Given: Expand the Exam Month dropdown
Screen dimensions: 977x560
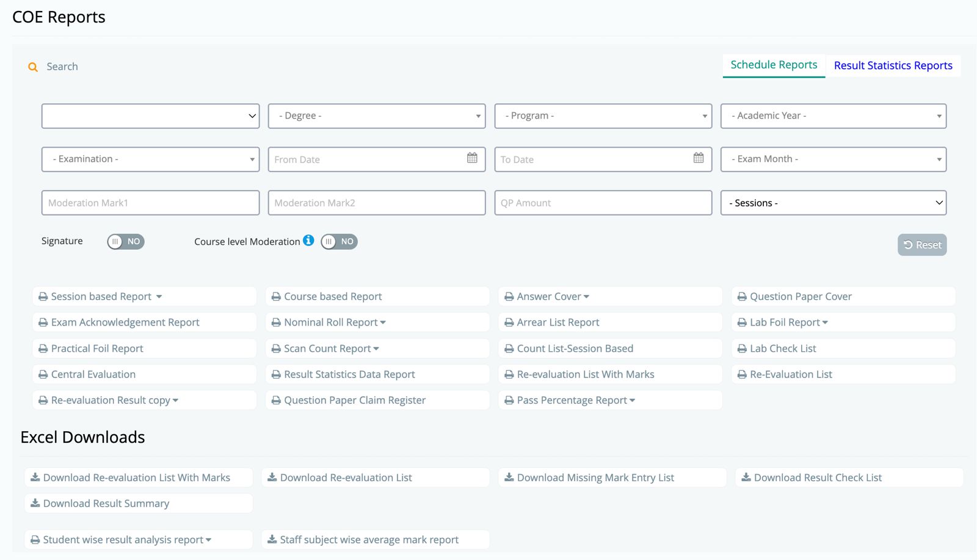Looking at the screenshot, I should coord(834,159).
